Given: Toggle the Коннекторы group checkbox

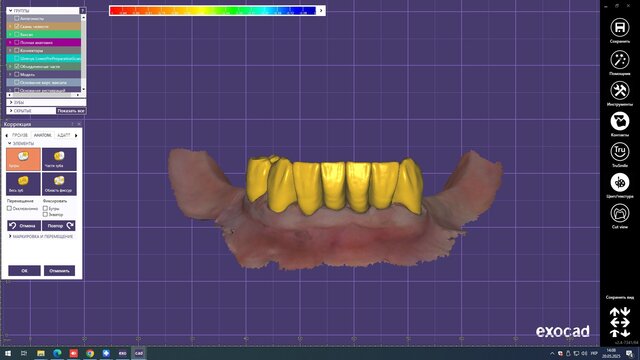Looking at the screenshot, I should coord(17,50).
